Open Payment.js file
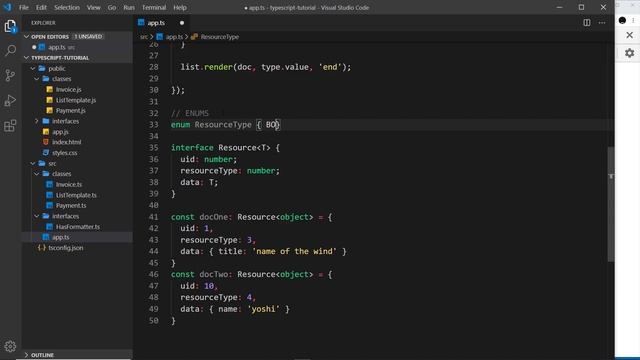The height and width of the screenshot is (360, 640). point(71,111)
